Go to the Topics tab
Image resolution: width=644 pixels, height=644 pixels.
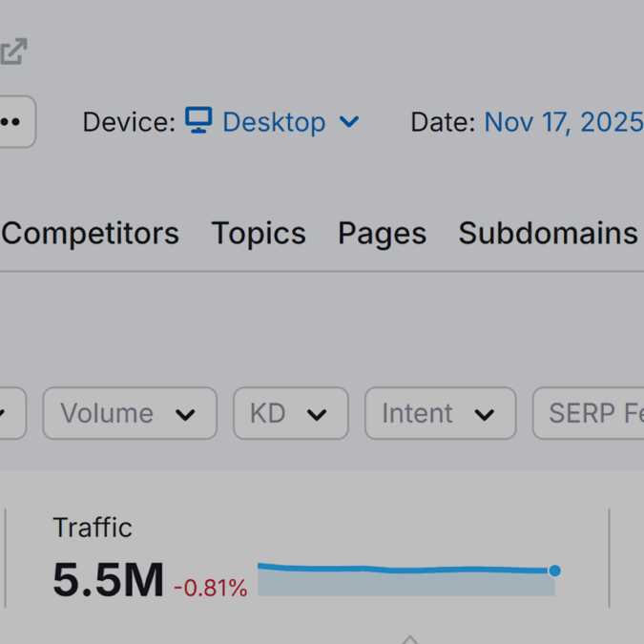pyautogui.click(x=259, y=234)
